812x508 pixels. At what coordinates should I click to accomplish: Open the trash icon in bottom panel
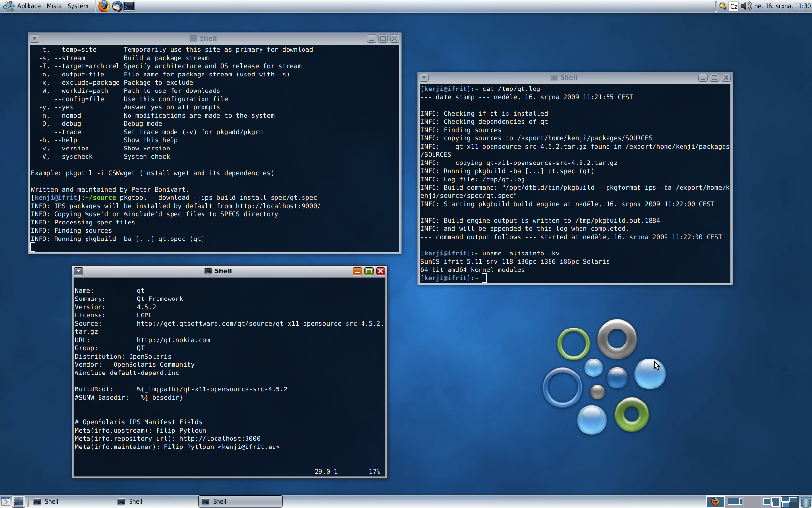click(x=806, y=502)
